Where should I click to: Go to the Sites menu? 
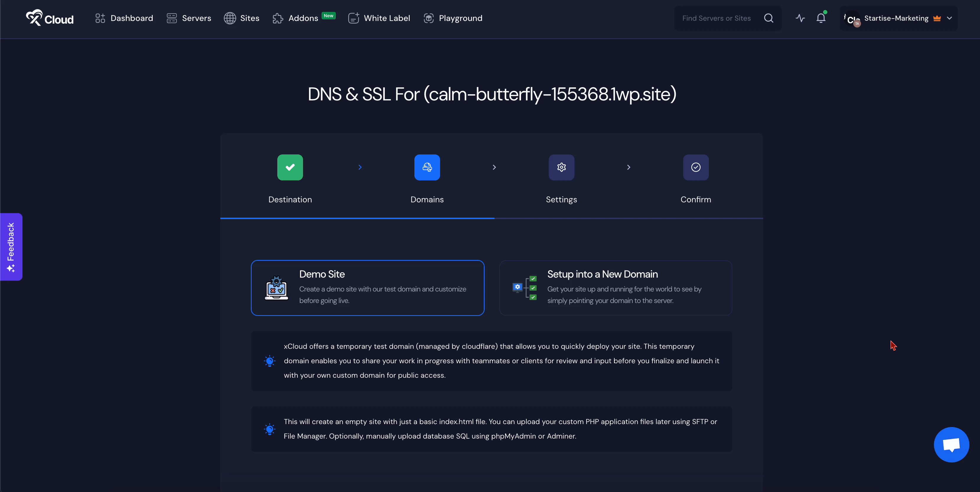pos(242,18)
